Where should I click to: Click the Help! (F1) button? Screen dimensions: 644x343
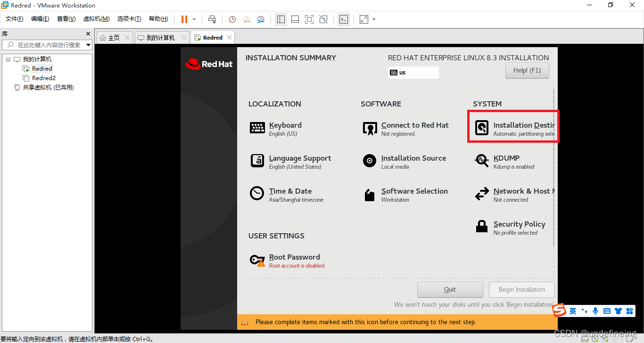pyautogui.click(x=527, y=71)
